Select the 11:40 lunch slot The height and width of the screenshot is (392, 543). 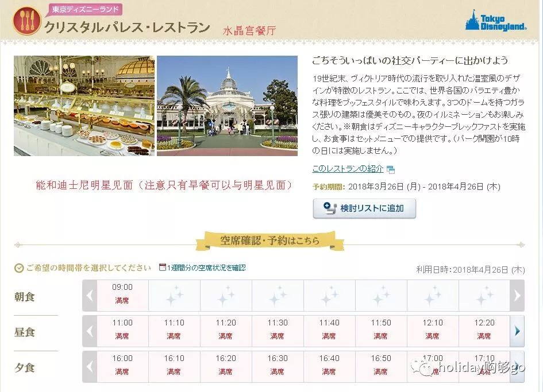329,331
